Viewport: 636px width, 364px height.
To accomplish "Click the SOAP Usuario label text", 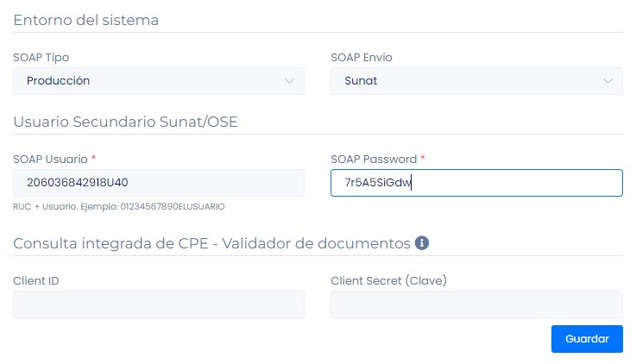I will point(51,159).
